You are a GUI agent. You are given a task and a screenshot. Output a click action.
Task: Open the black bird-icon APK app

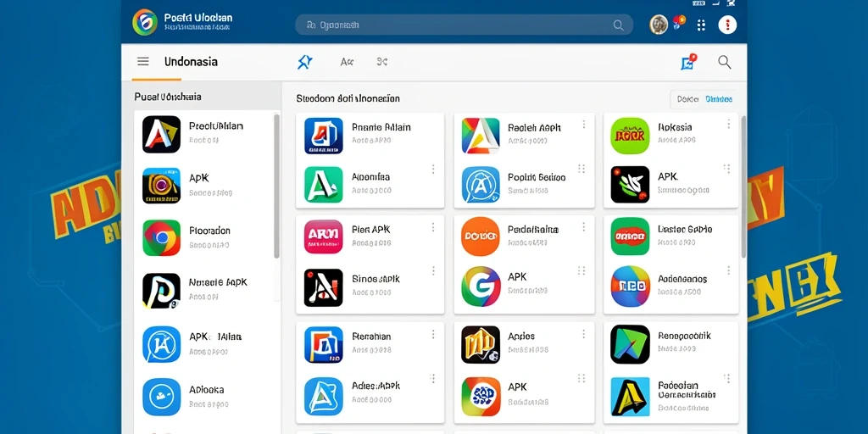point(630,184)
